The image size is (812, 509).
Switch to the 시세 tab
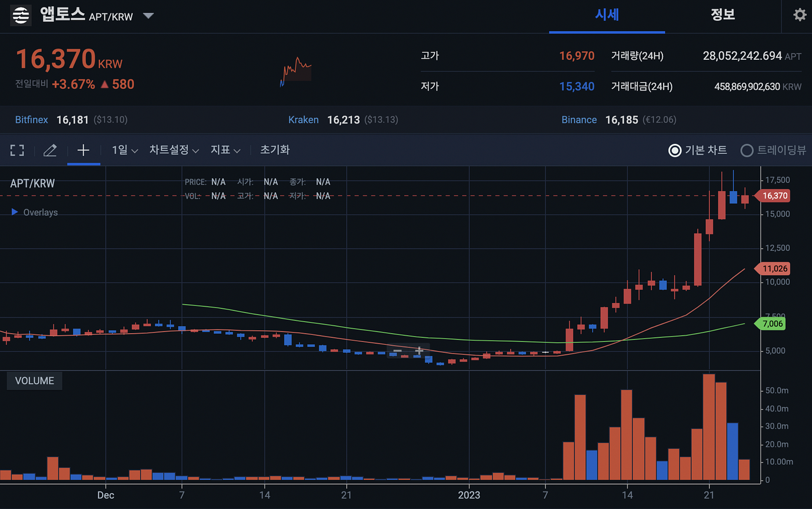click(607, 15)
